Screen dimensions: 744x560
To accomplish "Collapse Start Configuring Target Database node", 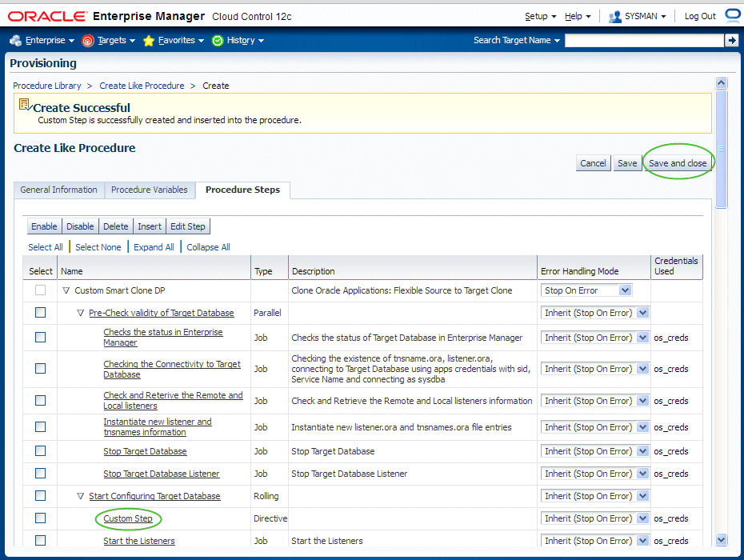I will pyautogui.click(x=80, y=496).
